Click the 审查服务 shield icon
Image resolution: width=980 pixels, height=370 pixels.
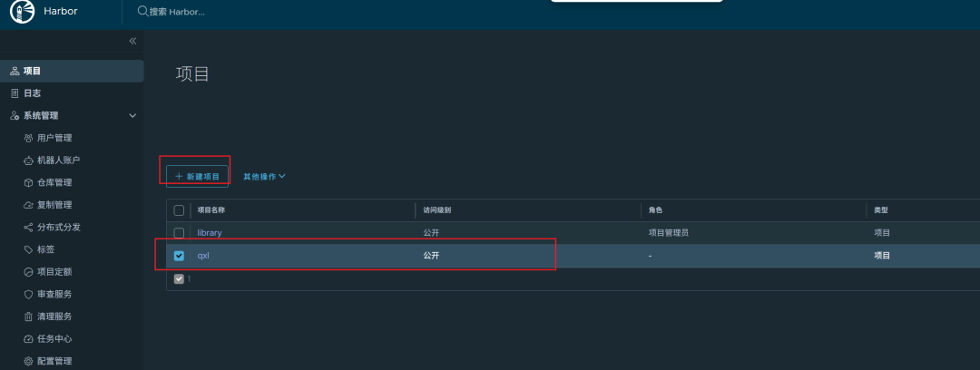pos(28,295)
